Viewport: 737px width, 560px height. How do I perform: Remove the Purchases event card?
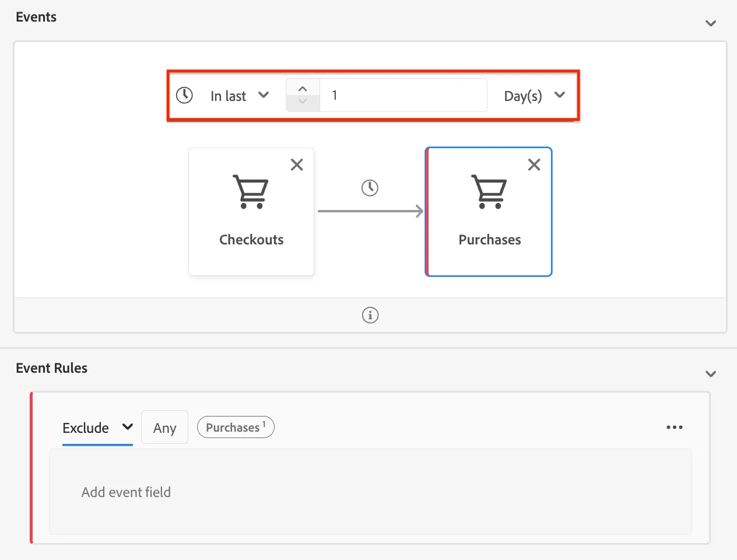[534, 164]
